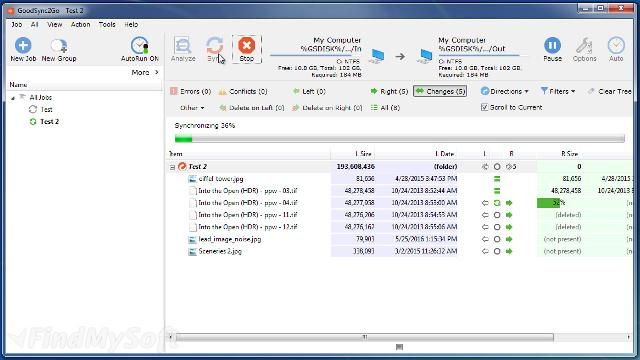Screen dimensions: 640x360
Task: Stop the running synchronization
Action: tap(247, 49)
